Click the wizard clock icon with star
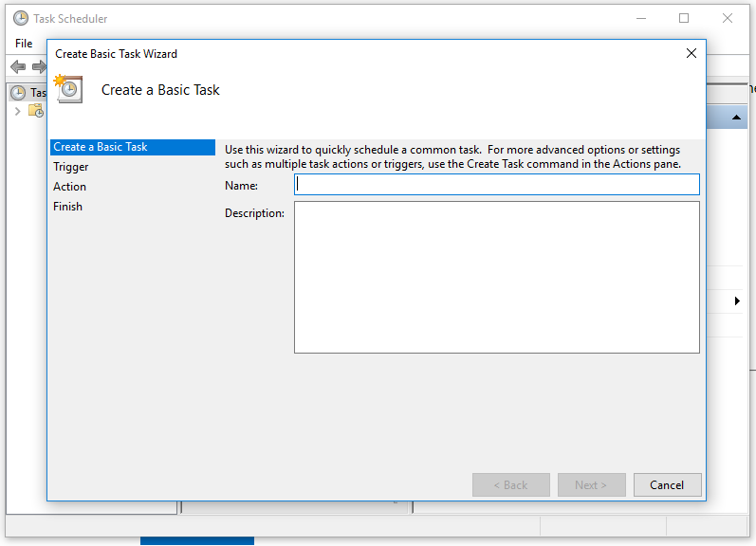Image resolution: width=756 pixels, height=546 pixels. (x=68, y=89)
